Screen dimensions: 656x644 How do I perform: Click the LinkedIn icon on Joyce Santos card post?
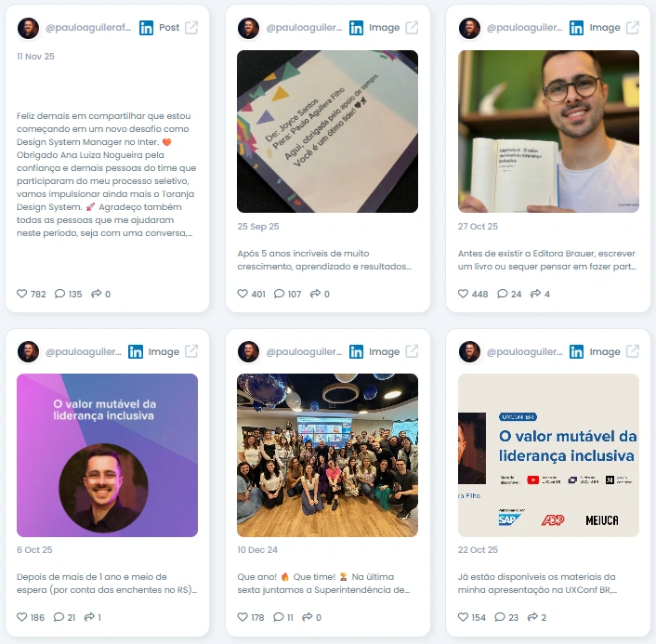[356, 28]
